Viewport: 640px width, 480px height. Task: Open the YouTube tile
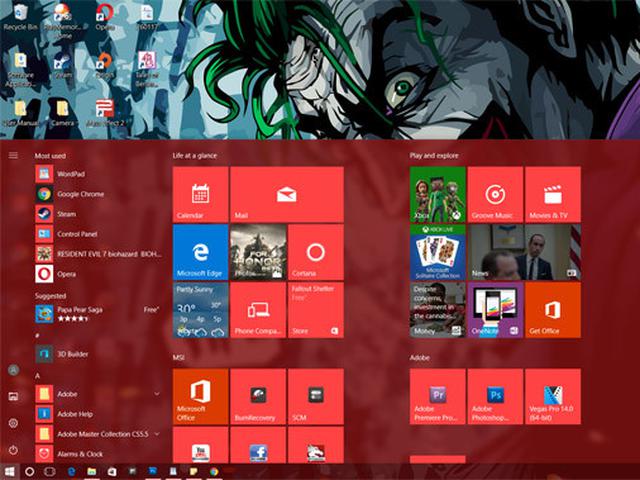(200, 445)
